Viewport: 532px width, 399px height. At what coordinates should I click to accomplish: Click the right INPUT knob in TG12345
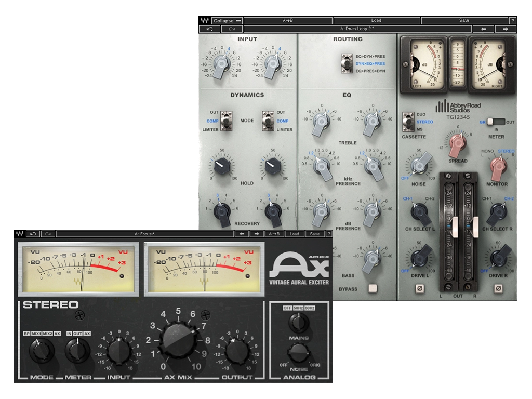(273, 65)
